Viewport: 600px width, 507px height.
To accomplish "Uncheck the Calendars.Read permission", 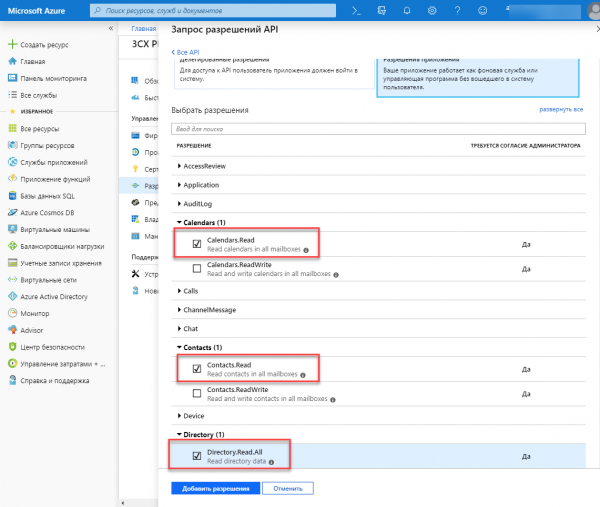I will [197, 242].
